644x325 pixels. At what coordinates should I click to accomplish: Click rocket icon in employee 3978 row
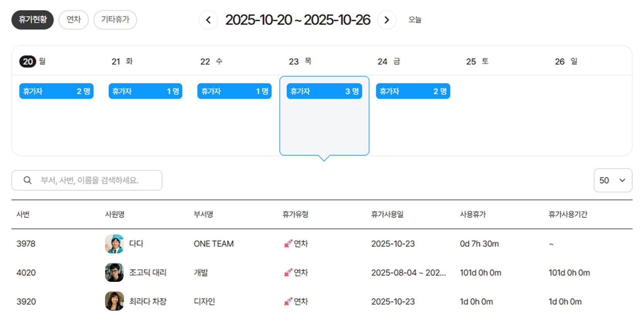click(288, 244)
